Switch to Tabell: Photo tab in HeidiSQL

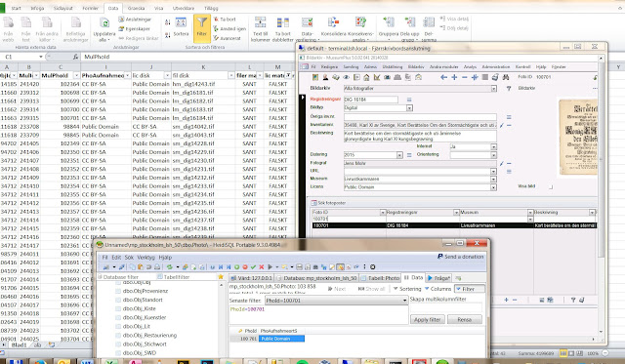pos(380,278)
